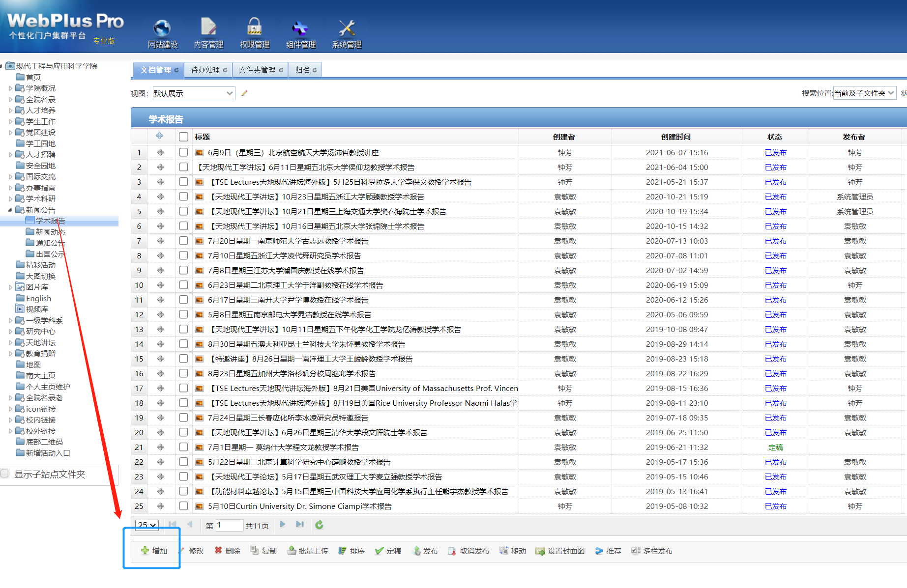The width and height of the screenshot is (907, 588).
Task: Open the 25 page-size dropdown
Action: [147, 525]
